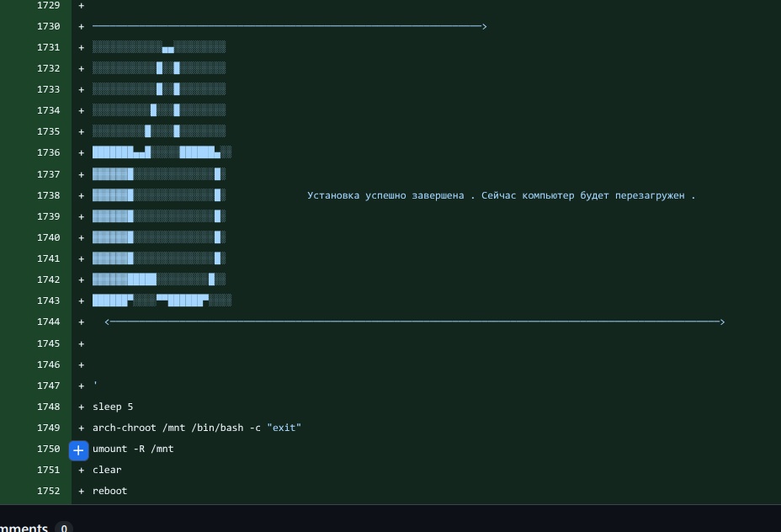Click line number 1738 in the diff
Screen dimensions: 781x532
pos(48,196)
